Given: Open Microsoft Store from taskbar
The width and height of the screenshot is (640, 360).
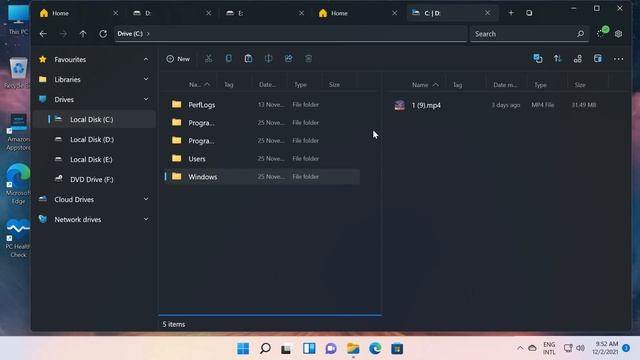Looking at the screenshot, I should tap(397, 349).
